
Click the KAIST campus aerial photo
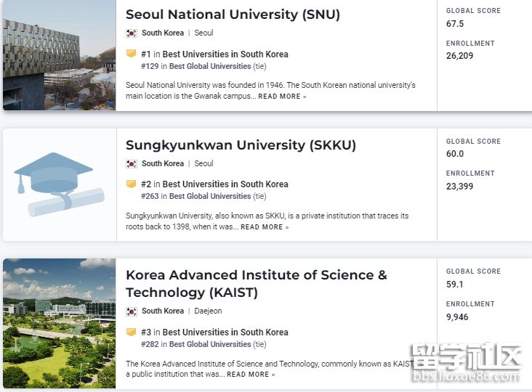[59, 323]
